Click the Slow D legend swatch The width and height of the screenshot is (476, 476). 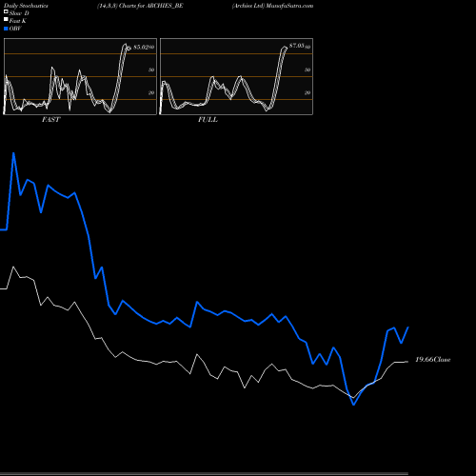[6, 11]
